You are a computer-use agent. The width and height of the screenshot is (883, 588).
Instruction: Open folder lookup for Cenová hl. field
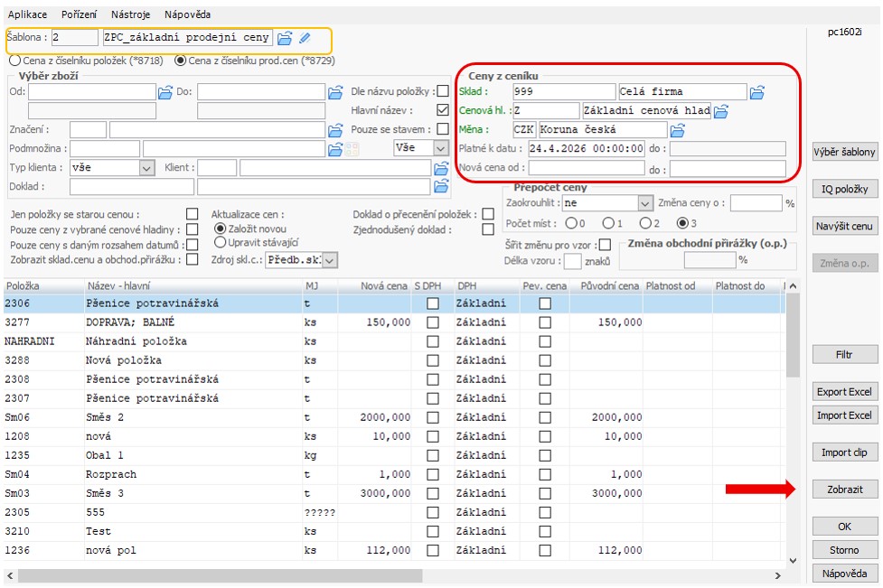(x=721, y=111)
